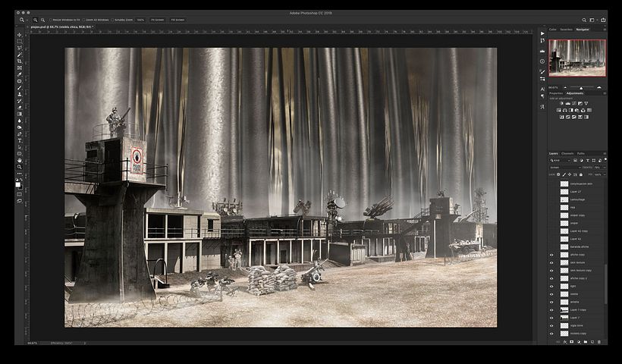Select the Hand tool
Image resolution: width=622 pixels, height=364 pixels.
tap(20, 160)
